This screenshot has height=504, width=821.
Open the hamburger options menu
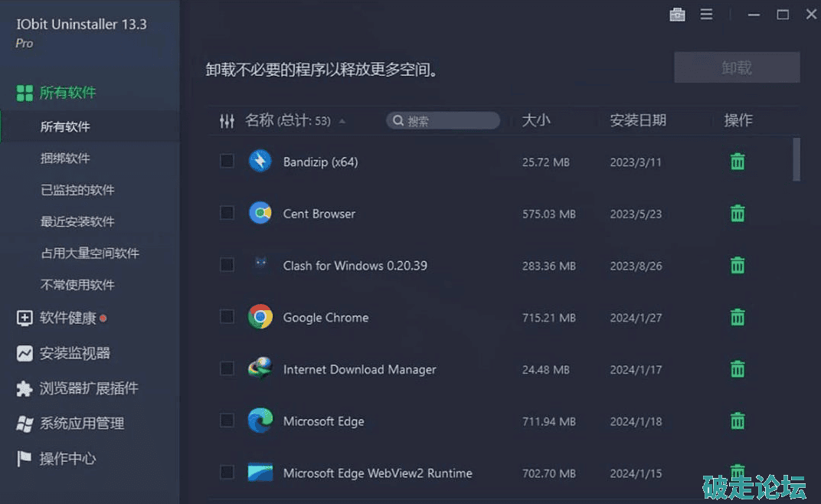coord(706,15)
